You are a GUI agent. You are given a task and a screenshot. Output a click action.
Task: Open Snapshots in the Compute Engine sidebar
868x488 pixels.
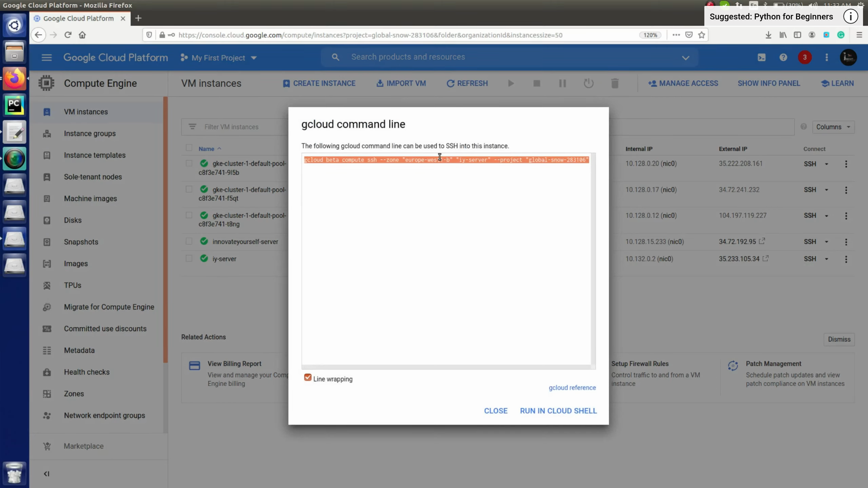[81, 242]
